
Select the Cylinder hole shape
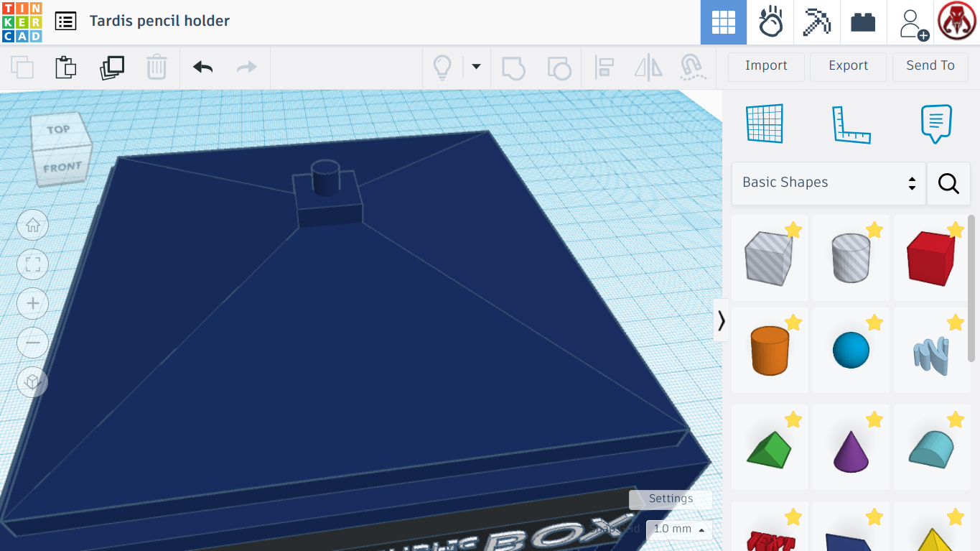pos(851,257)
